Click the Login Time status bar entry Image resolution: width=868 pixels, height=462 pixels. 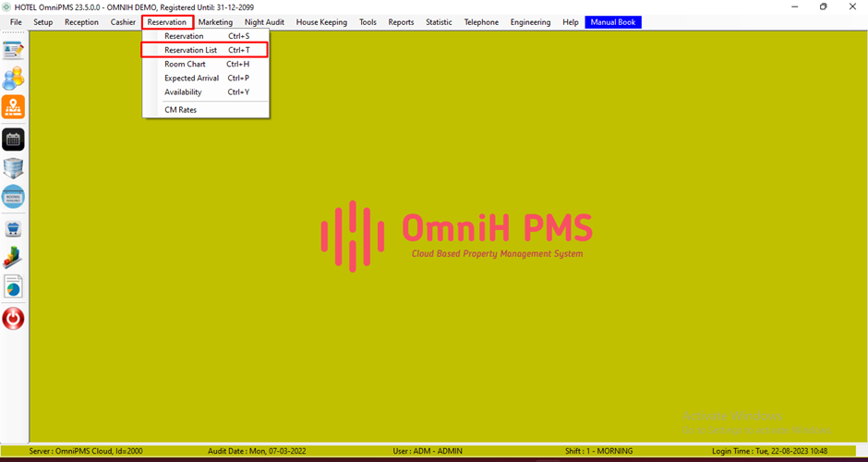pos(769,451)
